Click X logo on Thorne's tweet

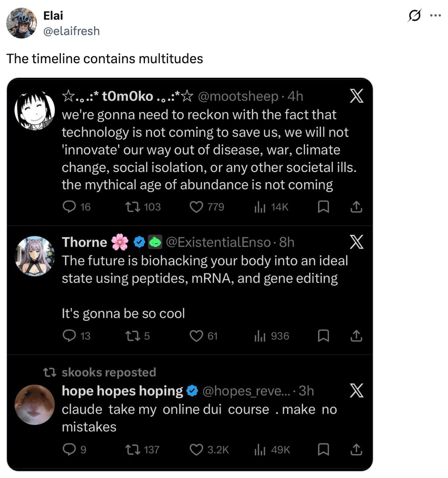357,242
